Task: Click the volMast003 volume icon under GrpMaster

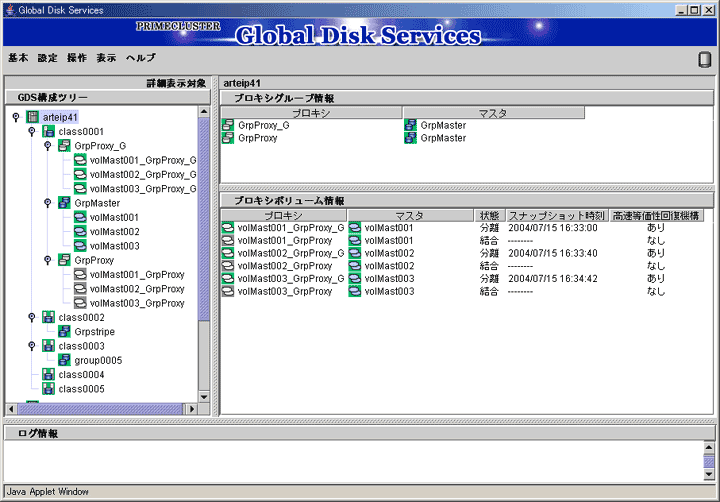Action: tap(80, 245)
